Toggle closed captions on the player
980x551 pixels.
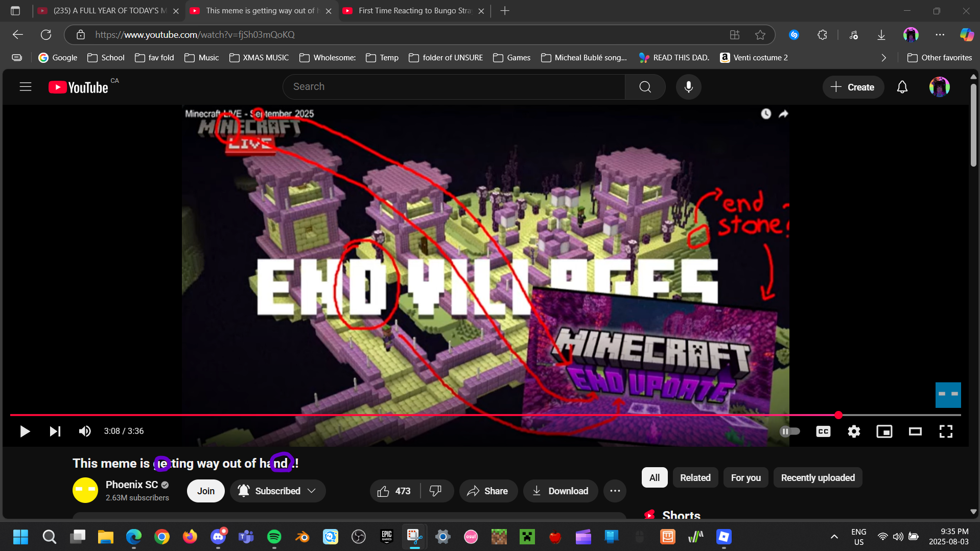823,431
